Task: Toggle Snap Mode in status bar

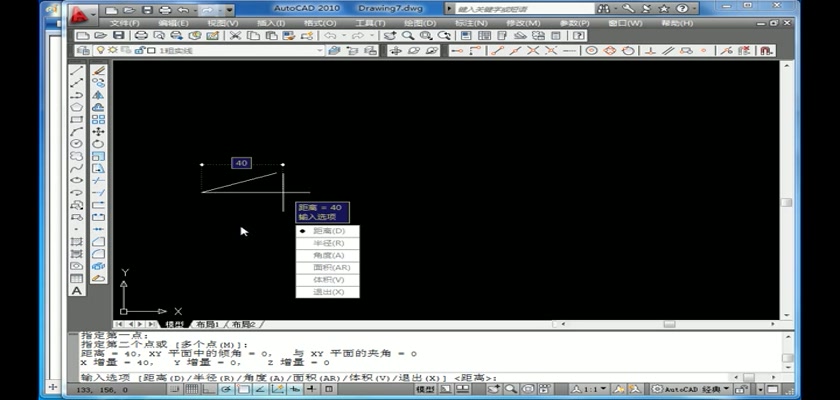Action: pos(175,389)
